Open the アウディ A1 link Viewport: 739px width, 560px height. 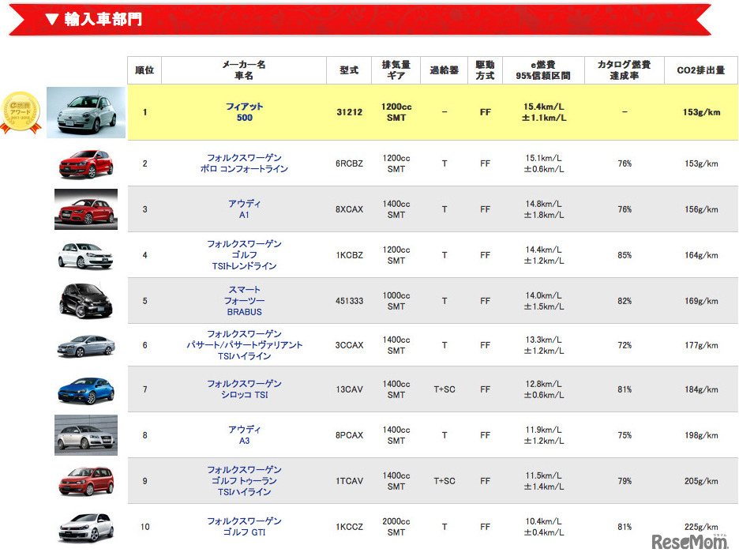tap(244, 209)
